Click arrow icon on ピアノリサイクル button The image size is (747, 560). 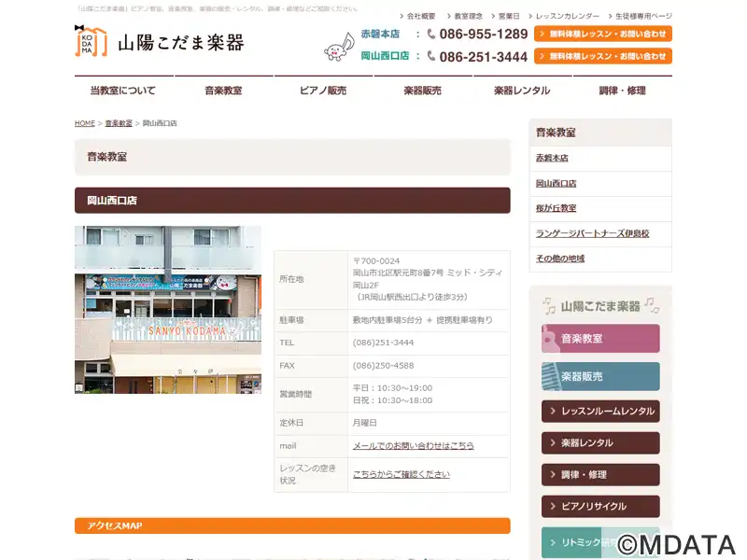553,506
